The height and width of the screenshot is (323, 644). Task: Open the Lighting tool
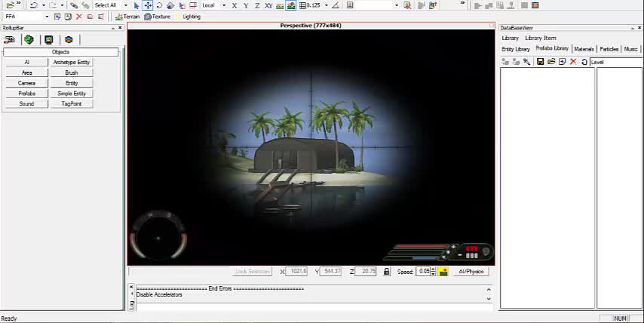[188, 17]
